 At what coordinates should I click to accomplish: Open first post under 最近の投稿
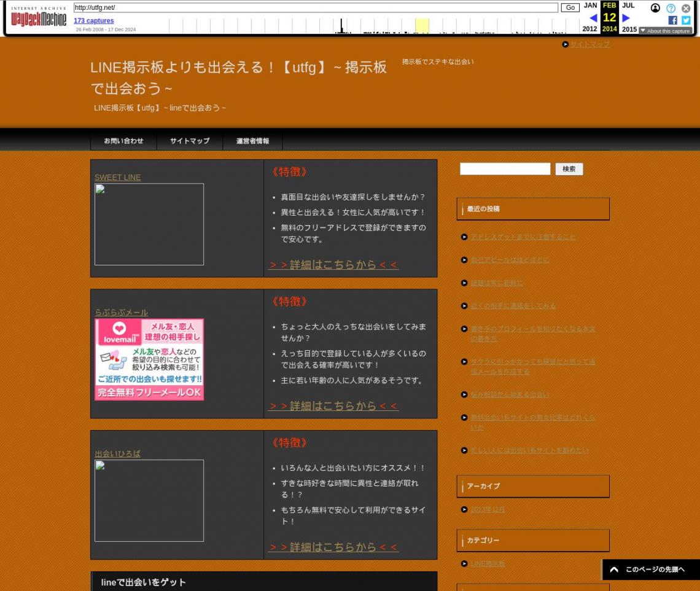523,237
